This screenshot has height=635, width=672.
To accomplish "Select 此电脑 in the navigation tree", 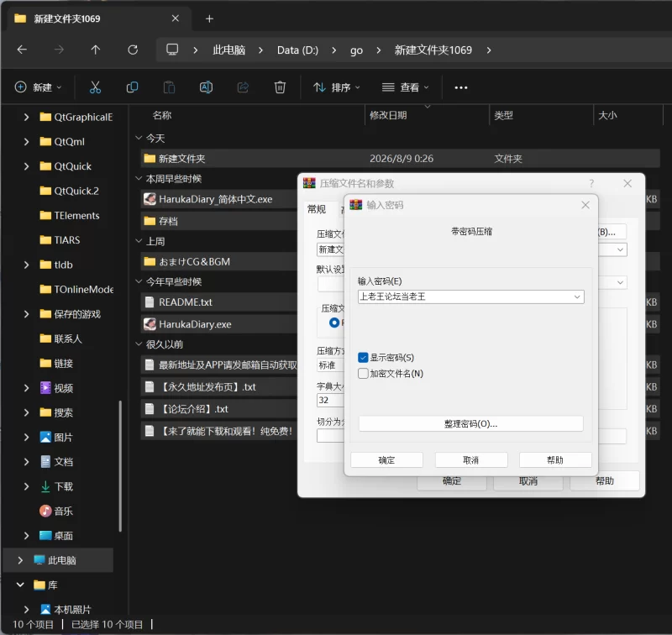I will pyautogui.click(x=58, y=560).
